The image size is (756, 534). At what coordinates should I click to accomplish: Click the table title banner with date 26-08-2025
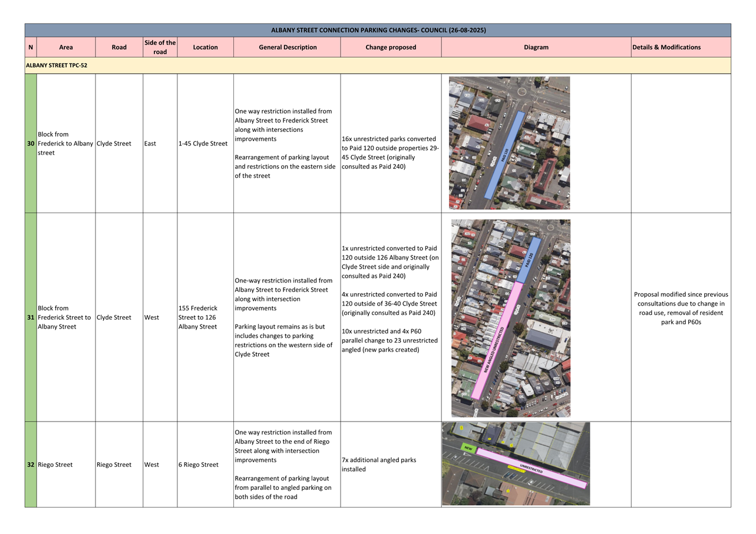tap(378, 30)
